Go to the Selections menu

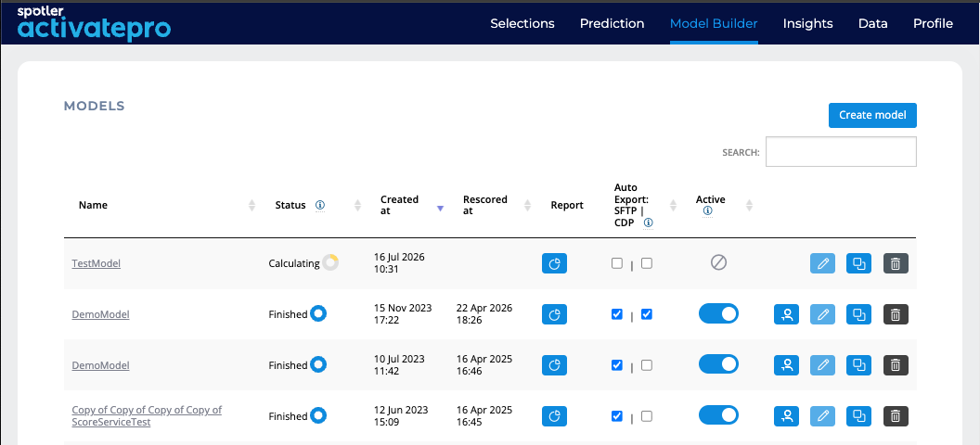pyautogui.click(x=522, y=24)
